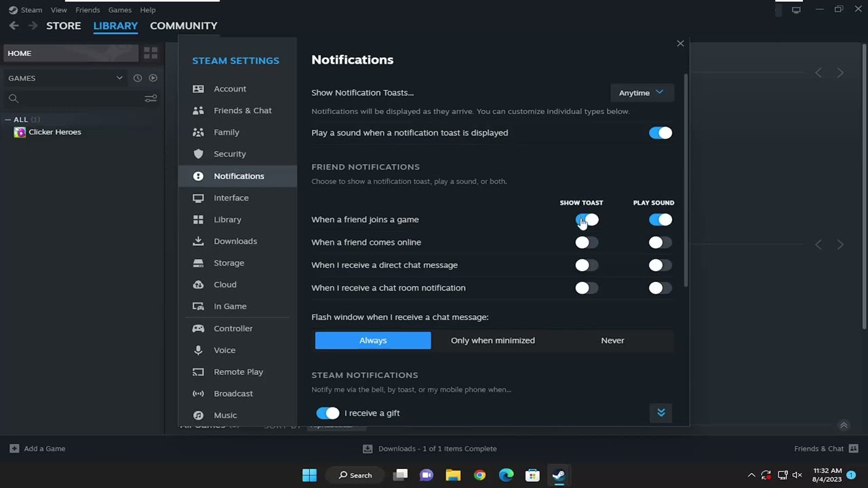Select 'Always' for flash window option
The width and height of the screenshot is (868, 488).
pos(373,340)
